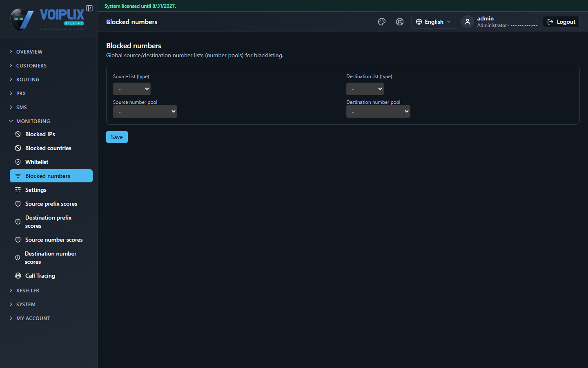588x368 pixels.
Task: Click the Logout button
Action: 561,22
